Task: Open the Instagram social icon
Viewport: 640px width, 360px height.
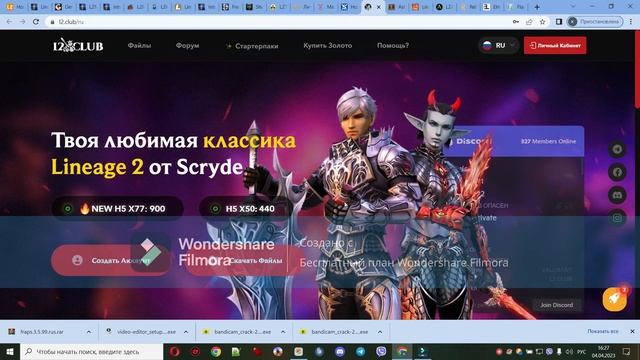Action: (617, 218)
